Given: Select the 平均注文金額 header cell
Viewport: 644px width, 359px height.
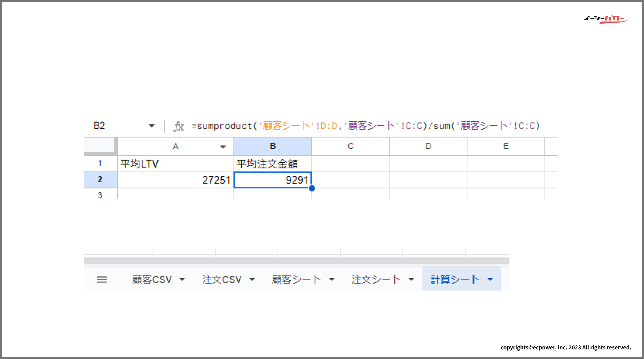Looking at the screenshot, I should [272, 164].
